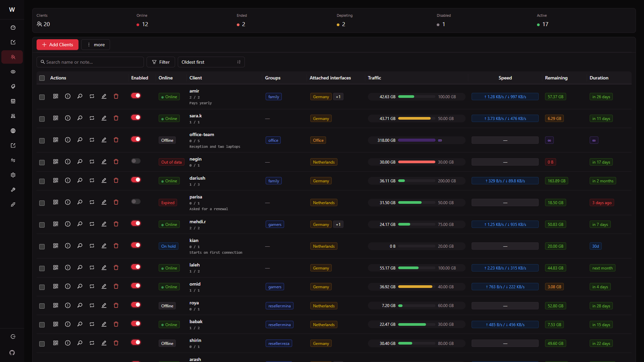Open GitHub icon in sidebar
644x362 pixels.
coord(12,353)
